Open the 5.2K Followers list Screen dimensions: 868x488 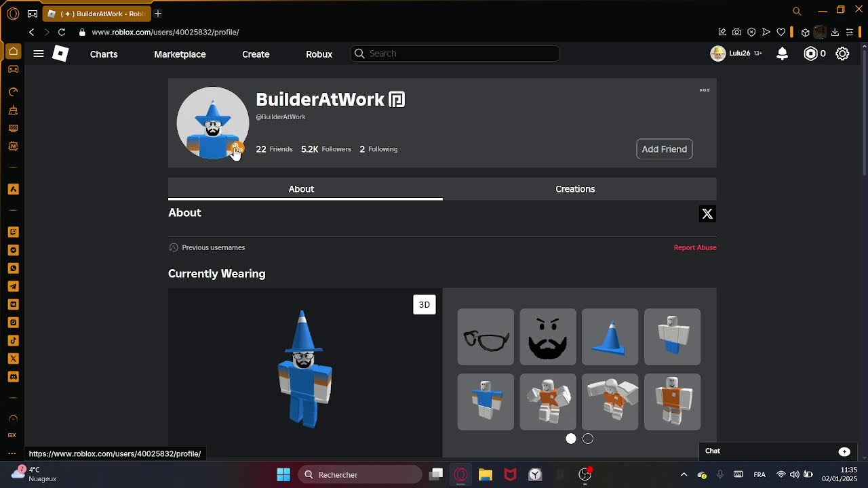[326, 149]
